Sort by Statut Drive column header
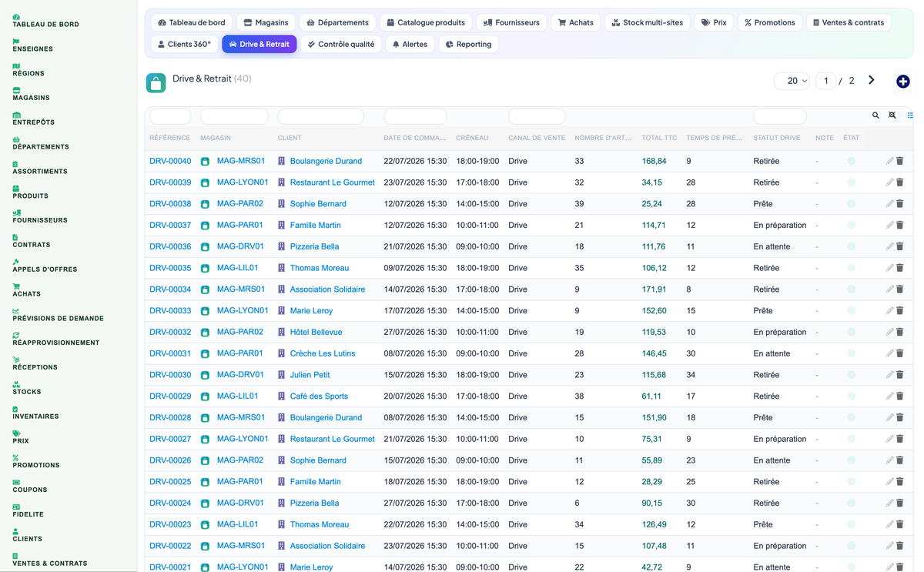The image size is (924, 572). pyautogui.click(x=777, y=138)
